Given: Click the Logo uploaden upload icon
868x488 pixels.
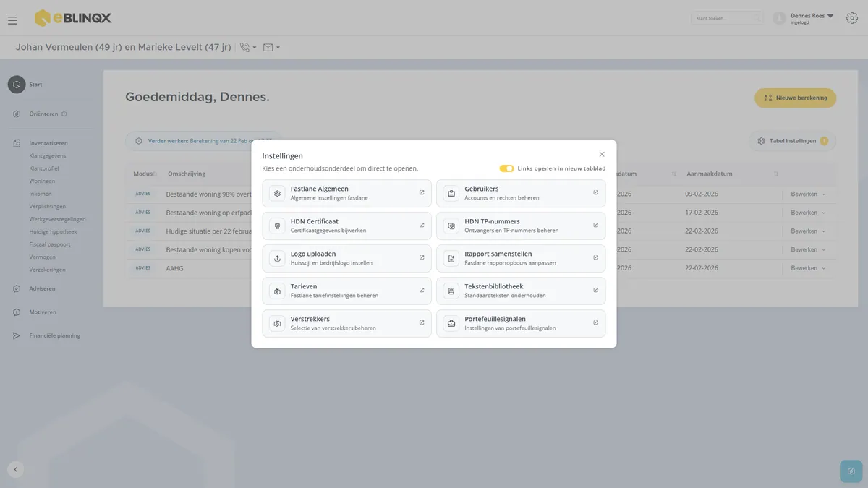Looking at the screenshot, I should pos(277,258).
